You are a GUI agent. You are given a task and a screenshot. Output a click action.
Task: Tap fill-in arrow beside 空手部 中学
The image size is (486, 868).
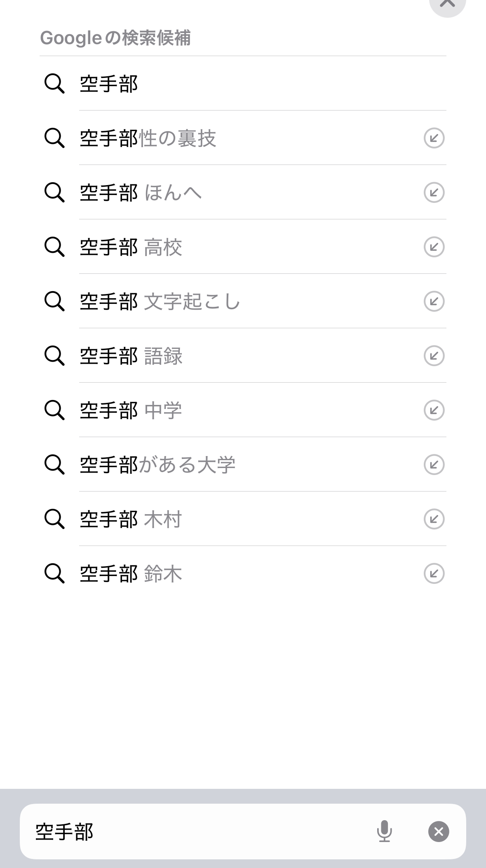tap(434, 410)
